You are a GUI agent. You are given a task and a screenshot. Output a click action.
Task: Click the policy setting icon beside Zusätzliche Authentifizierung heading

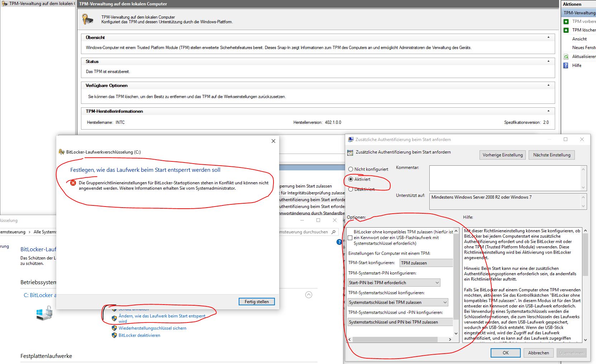[350, 152]
